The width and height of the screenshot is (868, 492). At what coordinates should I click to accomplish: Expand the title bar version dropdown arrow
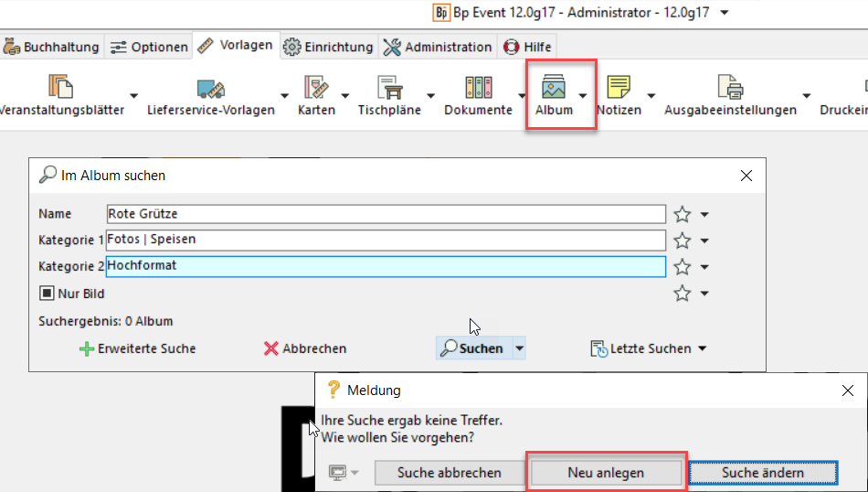(725, 13)
